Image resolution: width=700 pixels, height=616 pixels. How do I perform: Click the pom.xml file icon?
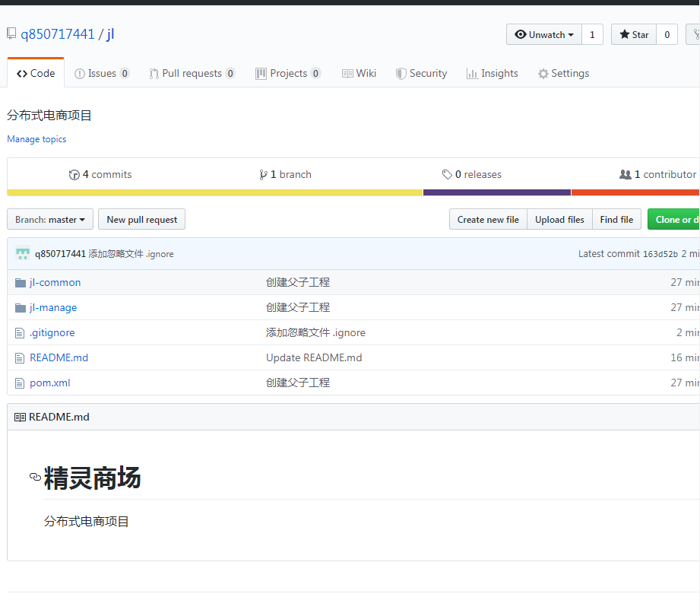(20, 383)
